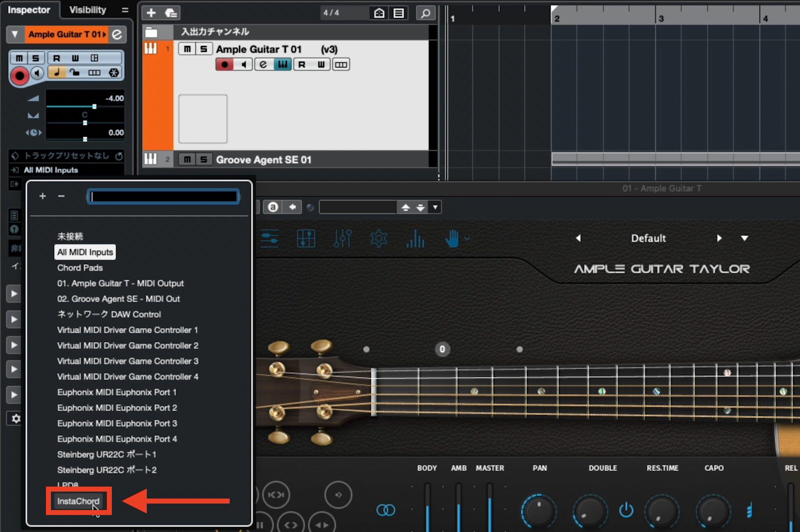Screen dimensions: 800x532
Task: Select Virtual MIDI Driver Game Controller 3
Action: pos(128,361)
